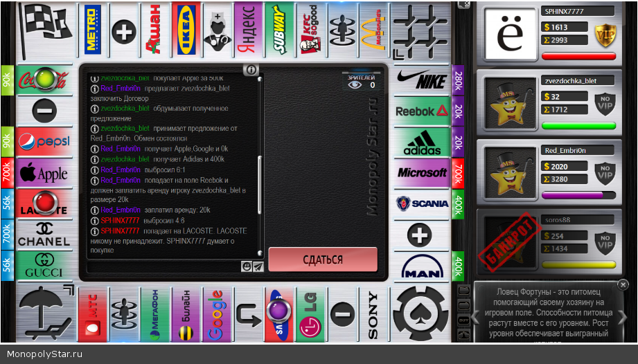
Task: Click Red_Embri0n star avatar
Action: tap(510, 174)
